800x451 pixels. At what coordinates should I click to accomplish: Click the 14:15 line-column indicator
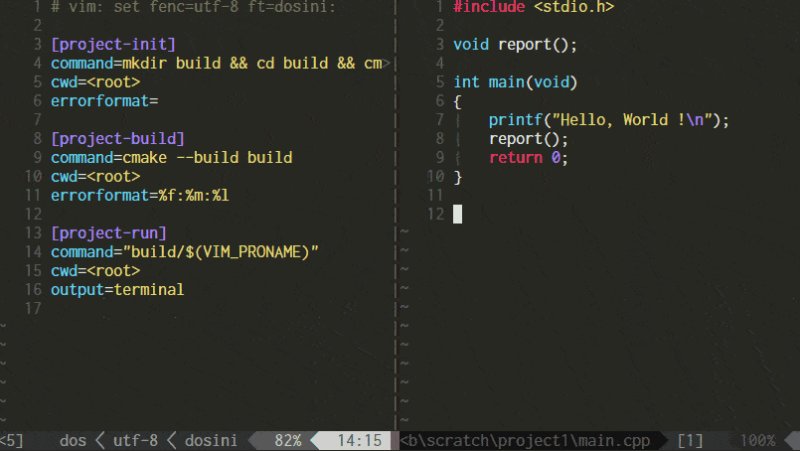[x=359, y=440]
